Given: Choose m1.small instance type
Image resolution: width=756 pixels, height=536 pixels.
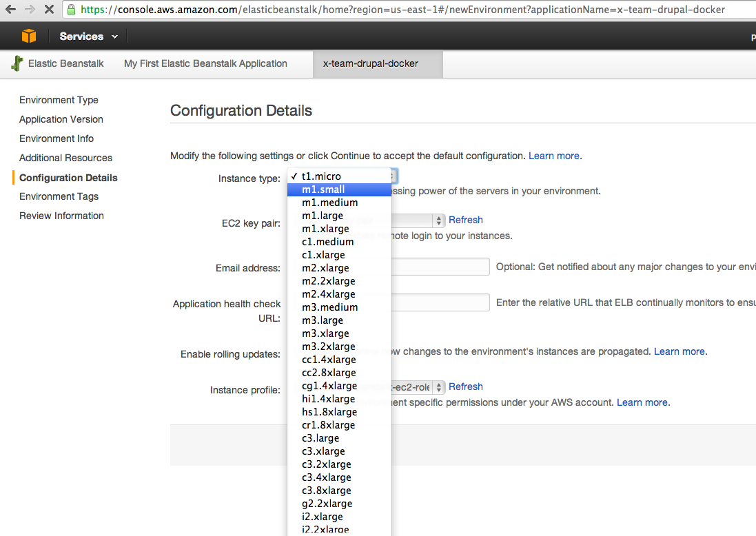Looking at the screenshot, I should [x=339, y=189].
